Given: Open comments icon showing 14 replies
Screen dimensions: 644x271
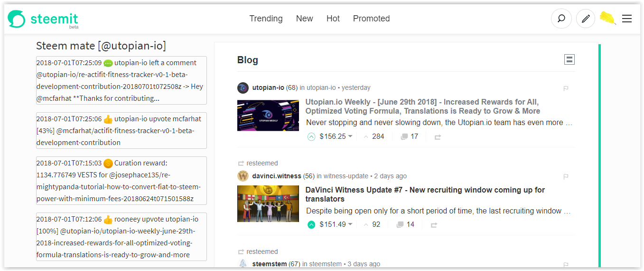Looking at the screenshot, I should pyautogui.click(x=401, y=225).
